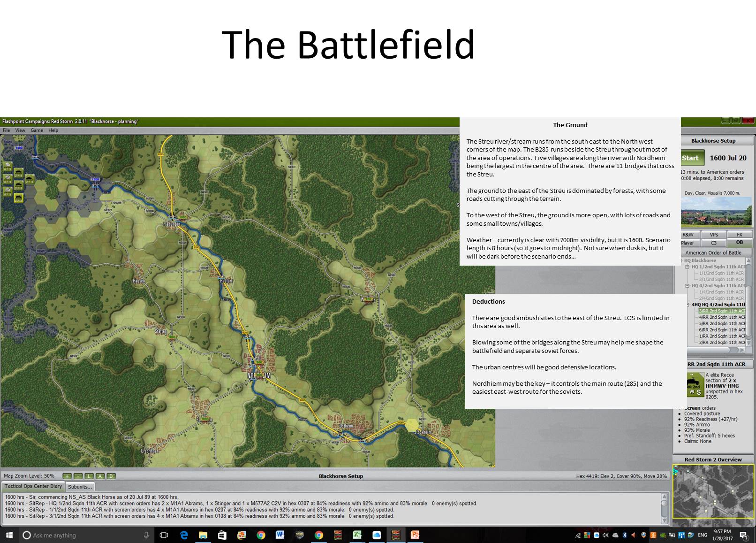
Task: Select 2/RR 2nd Sqdn 11th ACR in the tree
Action: (722, 343)
